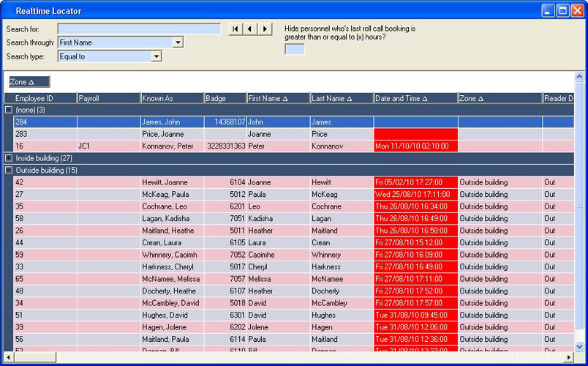Viewport: 588px width, 366px height.
Task: Click the hours threshold input box
Action: click(x=295, y=50)
